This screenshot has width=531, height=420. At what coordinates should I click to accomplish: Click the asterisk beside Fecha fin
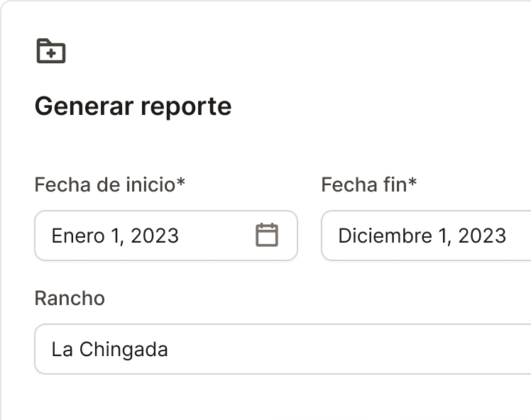click(412, 184)
